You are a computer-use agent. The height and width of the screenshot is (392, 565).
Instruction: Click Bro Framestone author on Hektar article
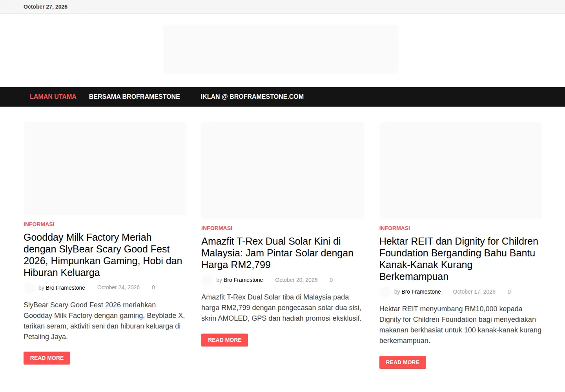(x=421, y=292)
